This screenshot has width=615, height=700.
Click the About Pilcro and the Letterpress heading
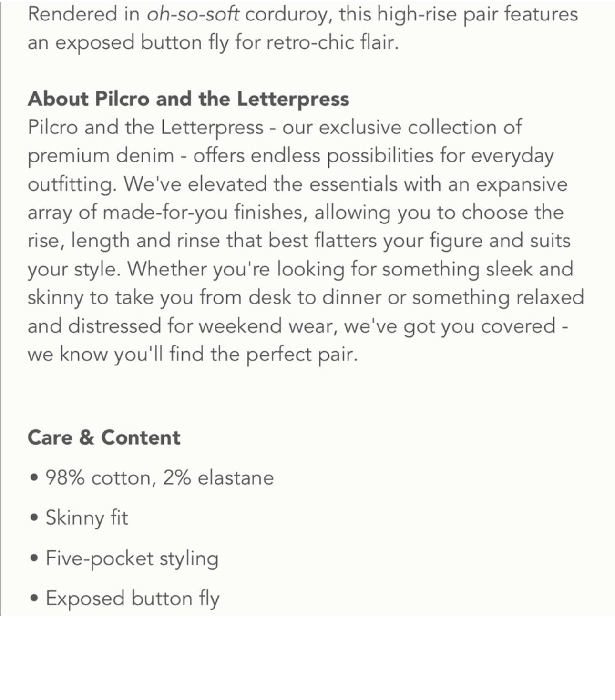[188, 99]
